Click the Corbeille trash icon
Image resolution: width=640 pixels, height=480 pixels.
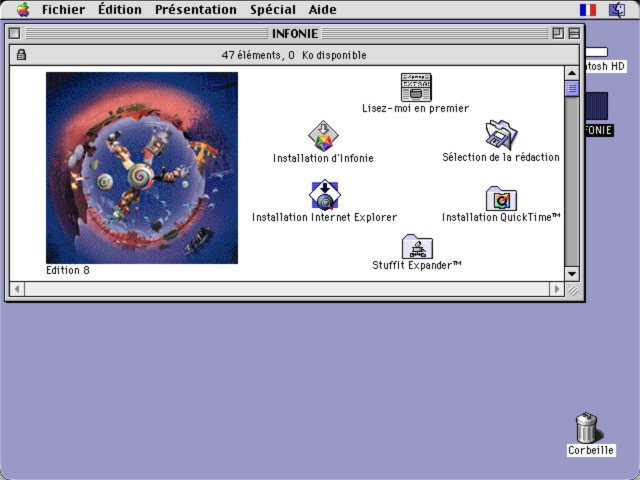tap(587, 427)
